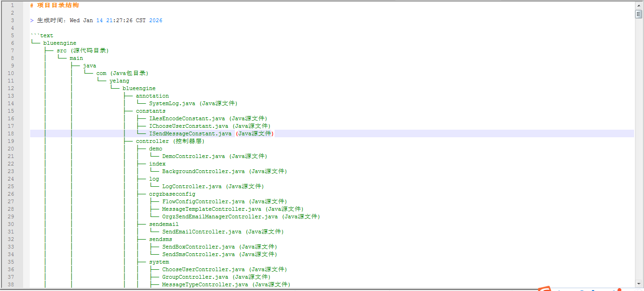644x291 pixels.
Task: Click the heading '# 项目目录结构'
Action: tap(54, 5)
